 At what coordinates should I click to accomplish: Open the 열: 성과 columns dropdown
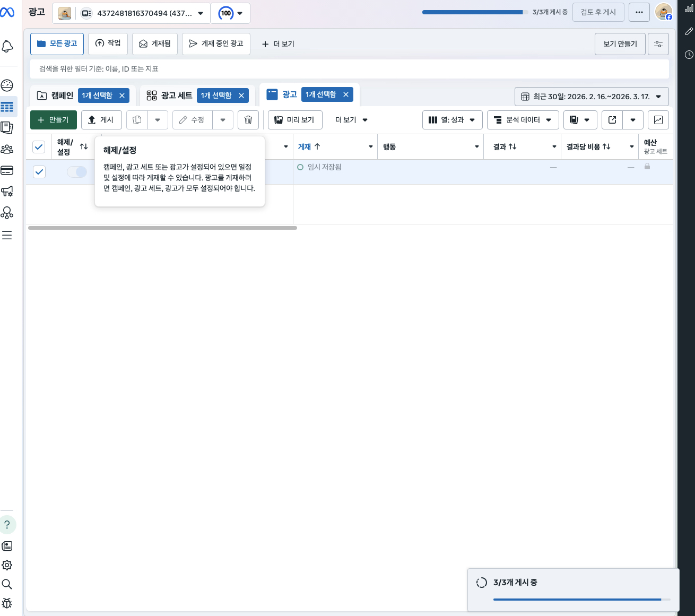point(452,120)
